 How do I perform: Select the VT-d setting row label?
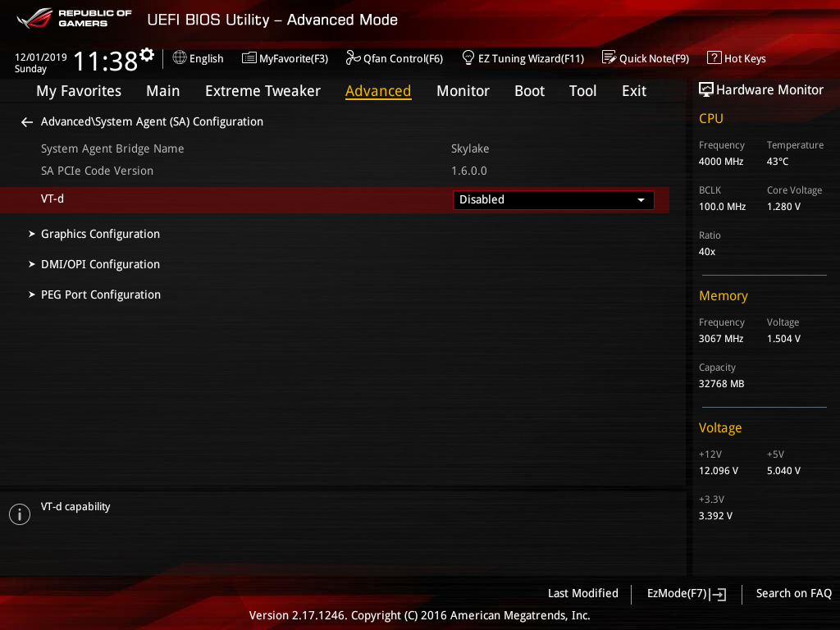pos(52,199)
